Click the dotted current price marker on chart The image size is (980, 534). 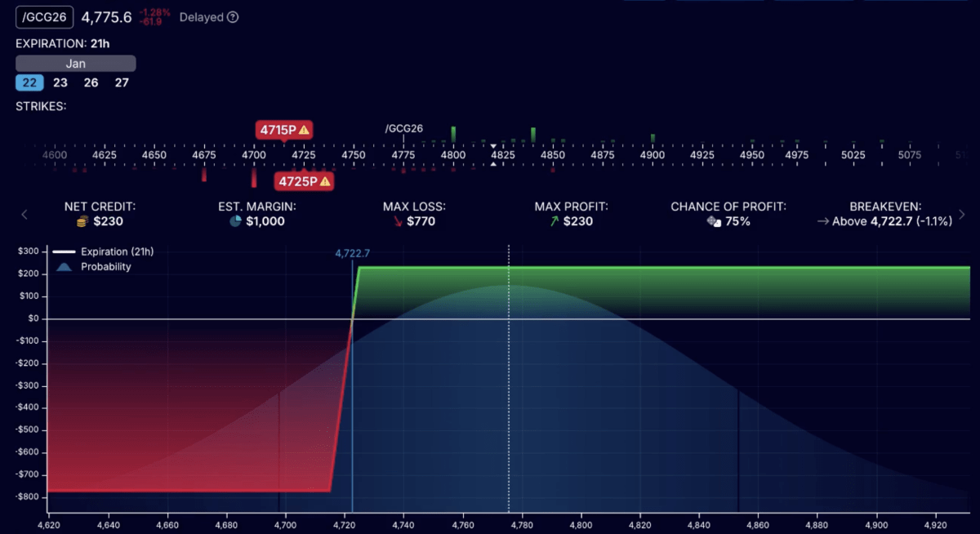(509, 367)
